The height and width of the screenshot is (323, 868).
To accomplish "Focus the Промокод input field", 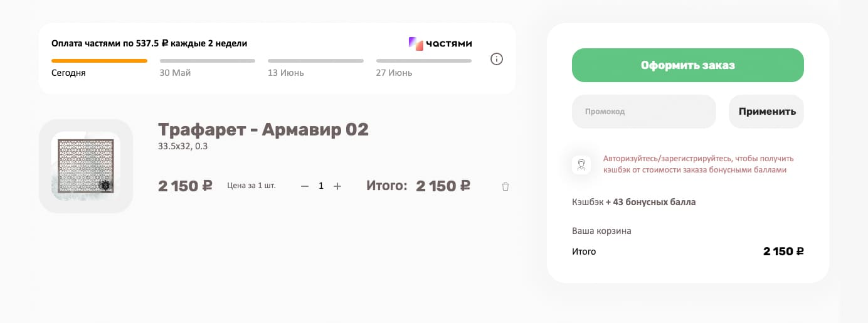I will 643,112.
